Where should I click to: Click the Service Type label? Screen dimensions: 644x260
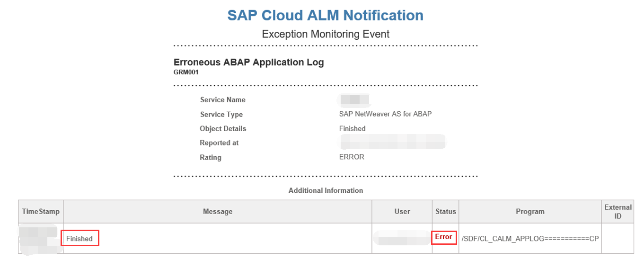click(x=221, y=115)
